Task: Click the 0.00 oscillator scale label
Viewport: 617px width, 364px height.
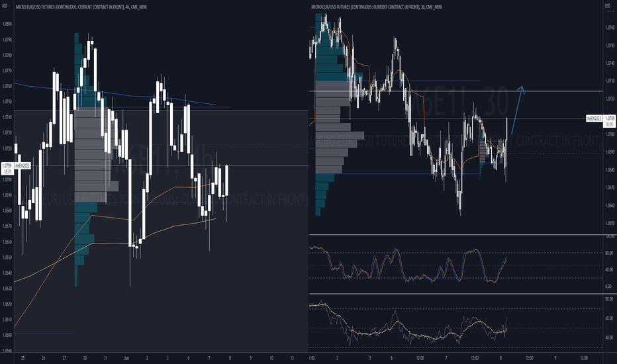Action: pos(609,287)
